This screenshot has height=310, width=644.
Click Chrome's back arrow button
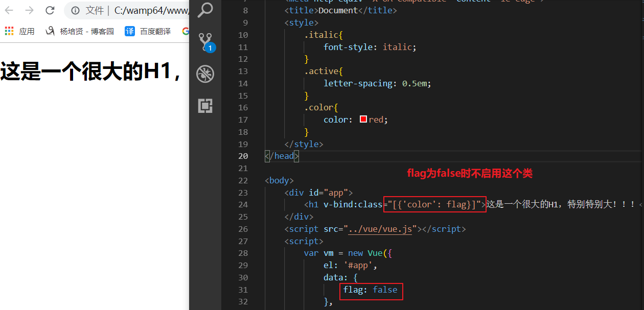pos(9,10)
